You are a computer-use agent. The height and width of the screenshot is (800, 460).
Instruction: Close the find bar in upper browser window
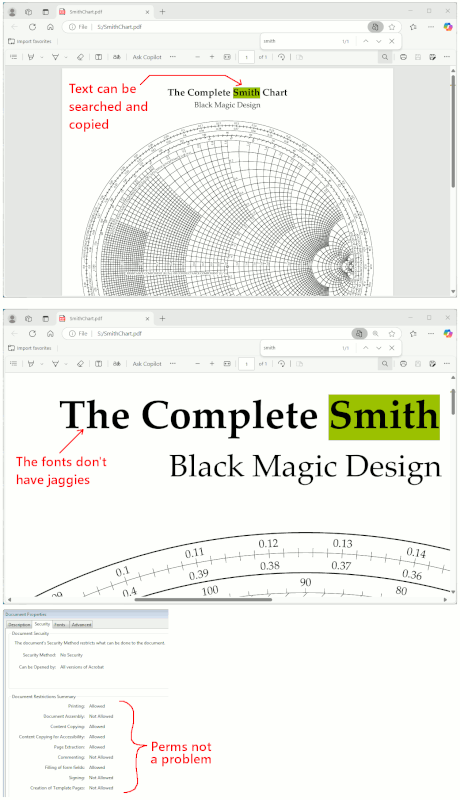(392, 41)
